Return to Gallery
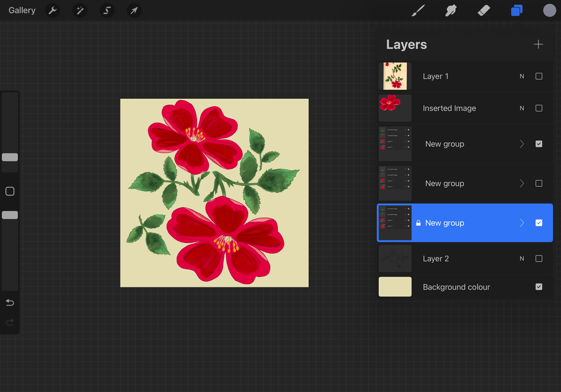This screenshot has width=561, height=392. pos(22,11)
